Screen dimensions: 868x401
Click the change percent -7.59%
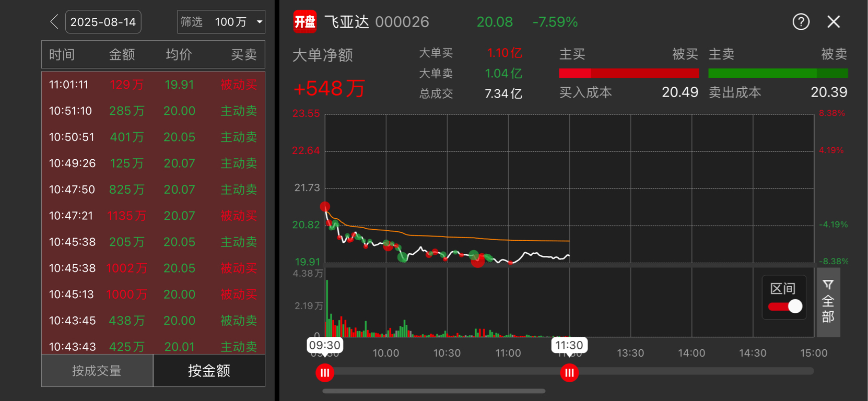[x=555, y=22]
